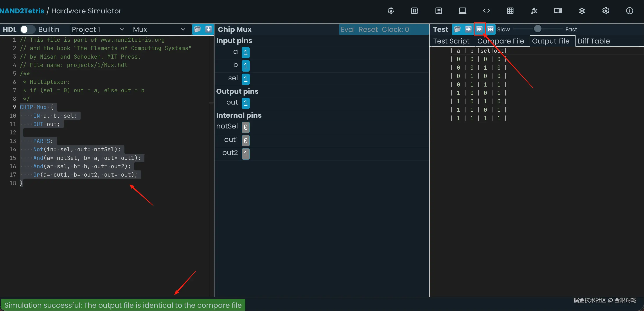The image size is (644, 311).
Task: Switch to the Diff Table tab
Action: coord(593,41)
